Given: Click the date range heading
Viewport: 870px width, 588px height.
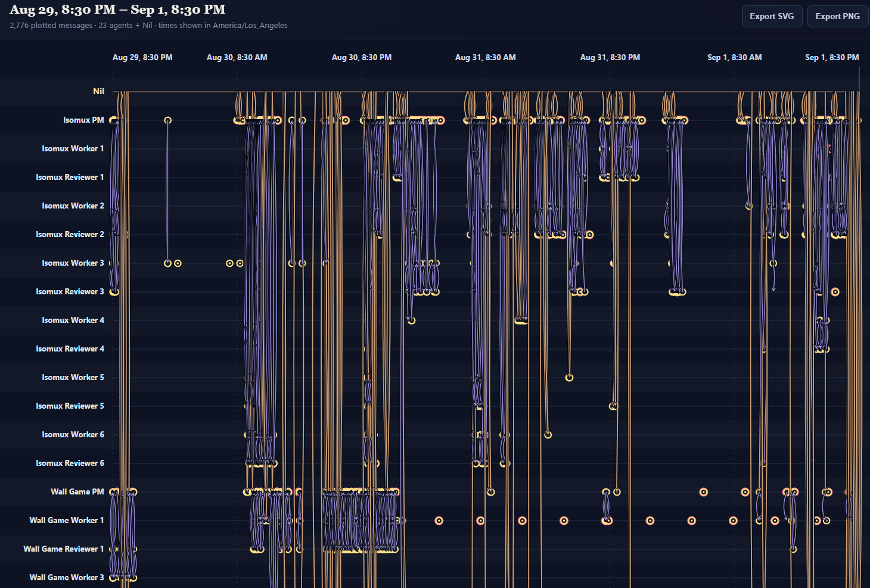Looking at the screenshot, I should pyautogui.click(x=117, y=10).
